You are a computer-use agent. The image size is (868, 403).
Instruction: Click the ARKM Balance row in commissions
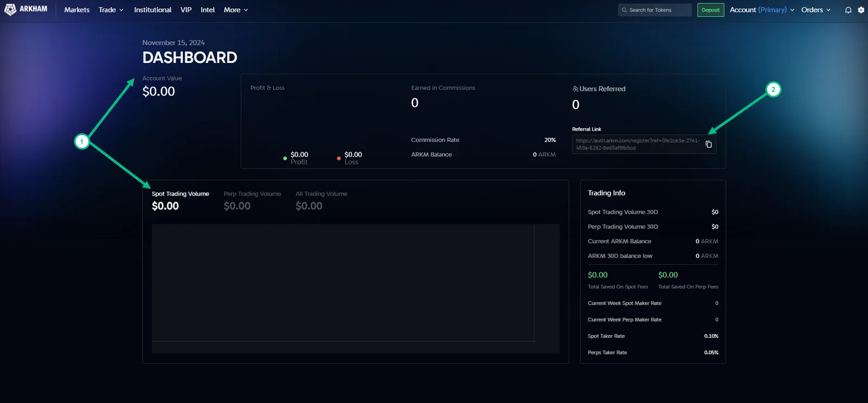(483, 154)
